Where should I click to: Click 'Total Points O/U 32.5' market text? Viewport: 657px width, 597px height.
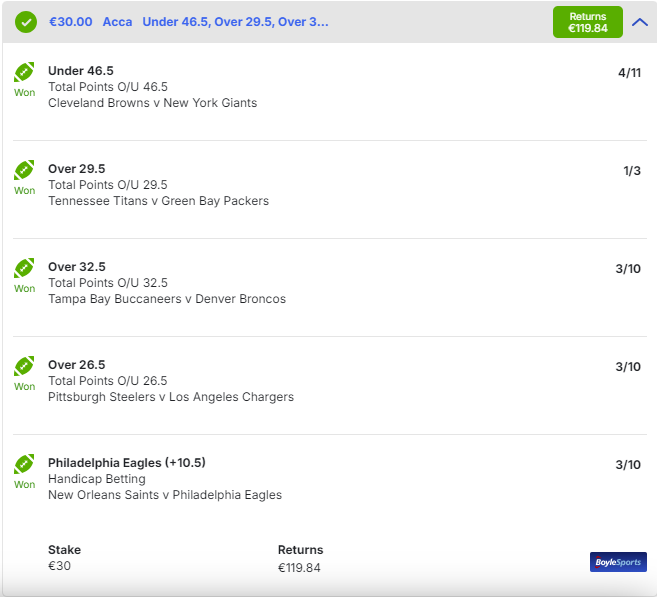tap(108, 283)
